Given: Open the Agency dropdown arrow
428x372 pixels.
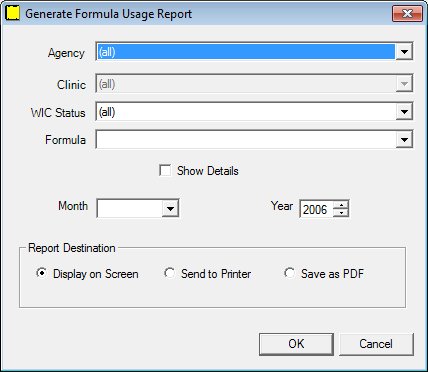Looking at the screenshot, I should pyautogui.click(x=404, y=52).
